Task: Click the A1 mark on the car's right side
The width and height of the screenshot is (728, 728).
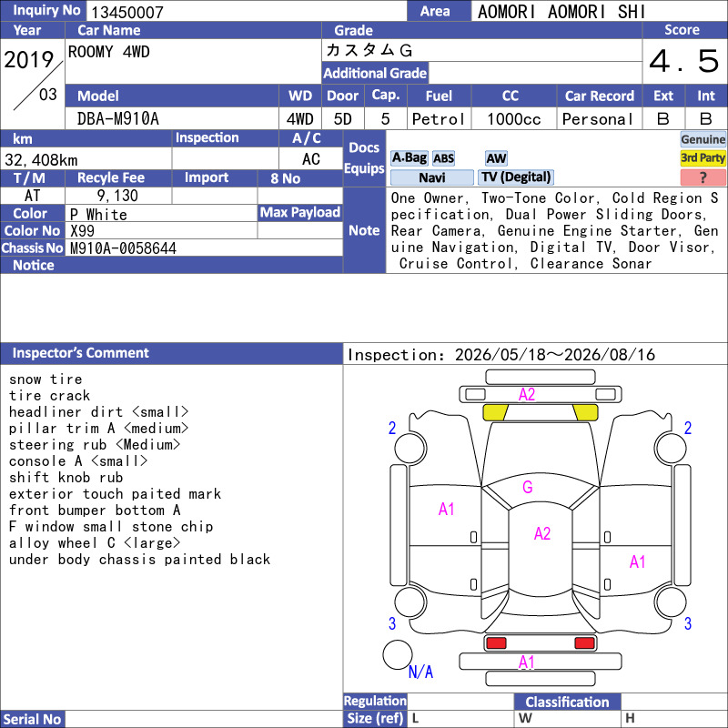Action: coord(638,562)
